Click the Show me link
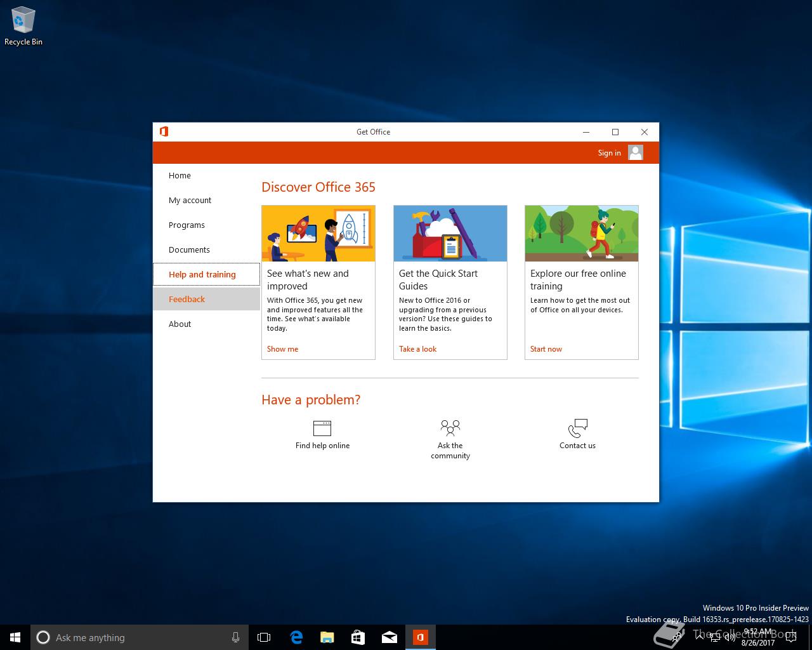The width and height of the screenshot is (812, 650). 282,349
